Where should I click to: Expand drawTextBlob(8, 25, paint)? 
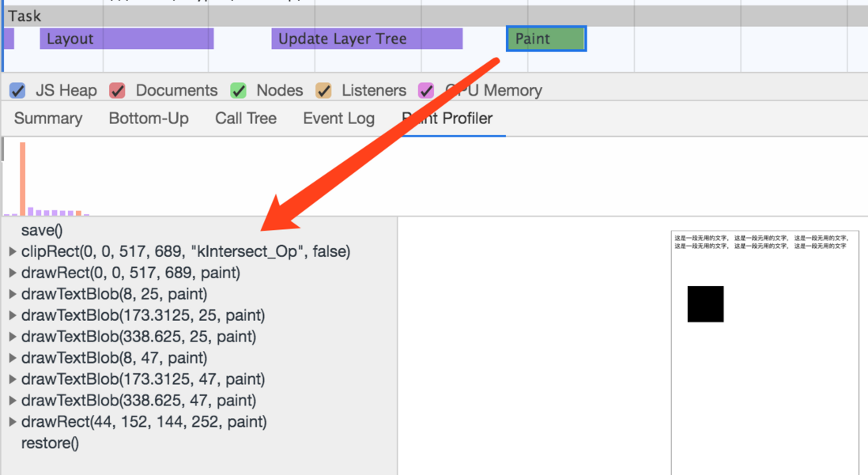click(x=13, y=295)
